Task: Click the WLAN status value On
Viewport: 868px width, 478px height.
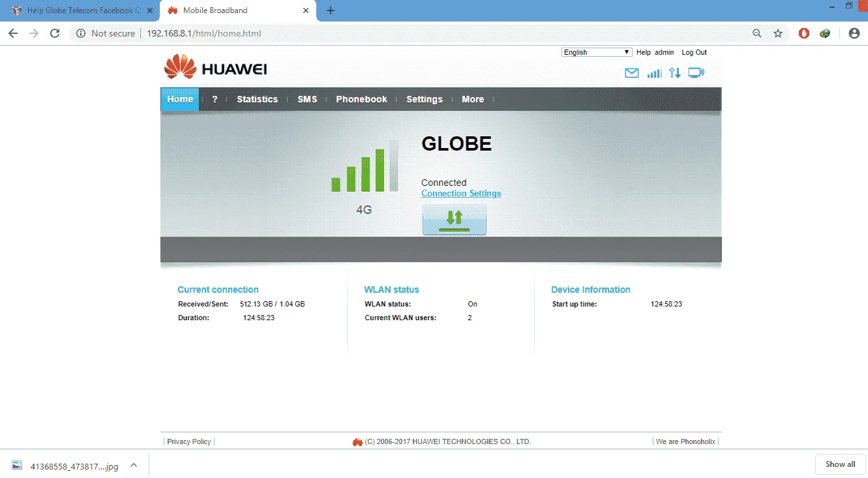Action: tap(473, 304)
